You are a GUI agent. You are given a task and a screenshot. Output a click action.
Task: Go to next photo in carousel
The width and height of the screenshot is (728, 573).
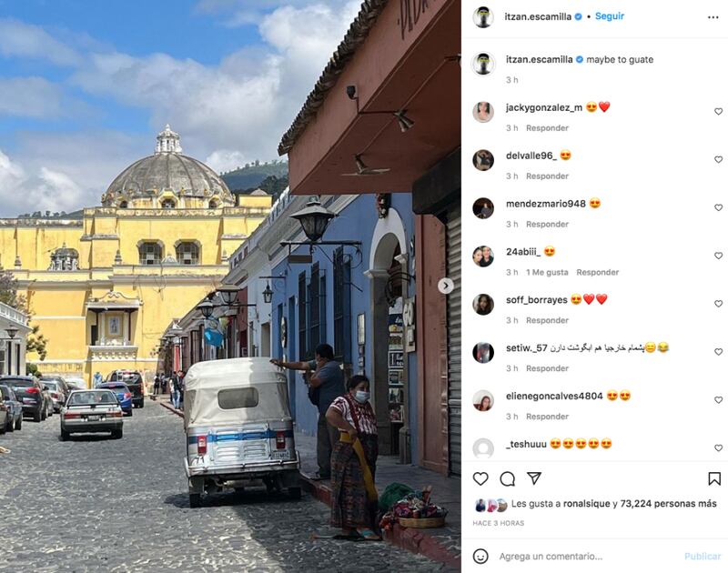tap(446, 286)
